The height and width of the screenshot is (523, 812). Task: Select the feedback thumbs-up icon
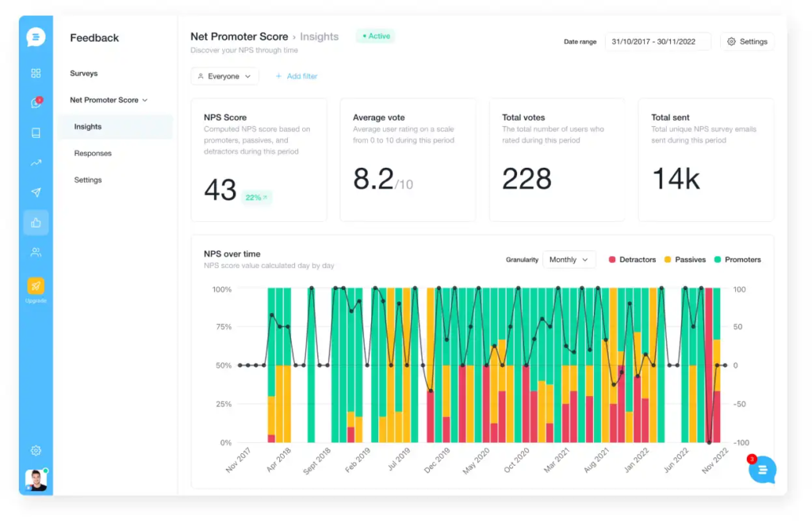(x=36, y=223)
